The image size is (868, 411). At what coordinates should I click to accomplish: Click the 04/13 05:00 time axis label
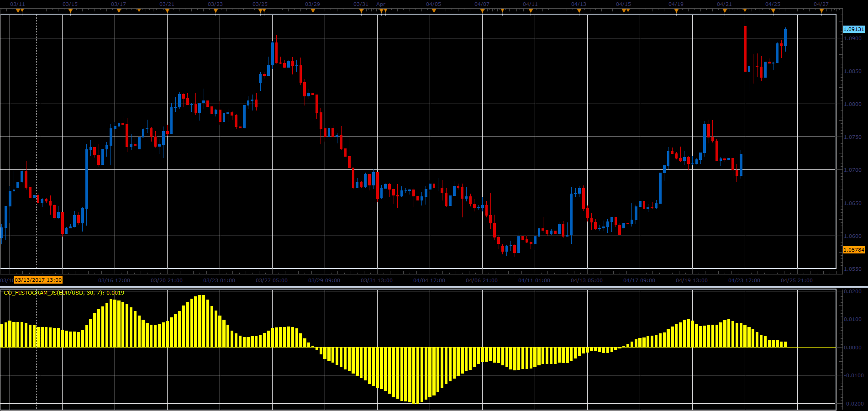(x=587, y=280)
